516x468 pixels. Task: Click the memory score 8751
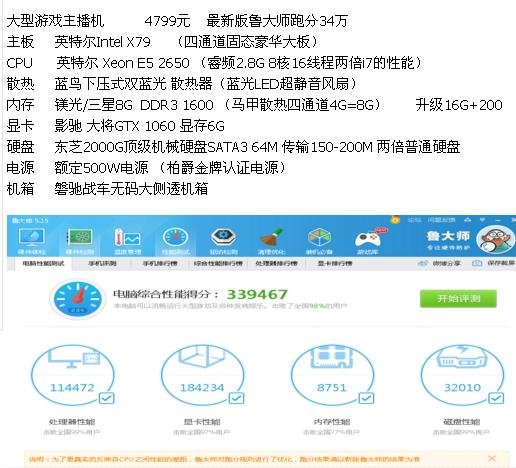click(x=332, y=388)
